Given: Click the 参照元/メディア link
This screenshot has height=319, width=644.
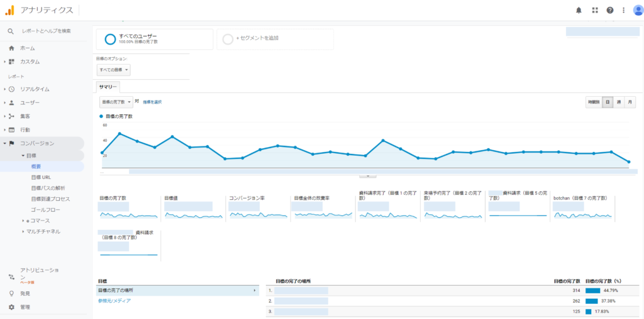Looking at the screenshot, I should 114,301.
